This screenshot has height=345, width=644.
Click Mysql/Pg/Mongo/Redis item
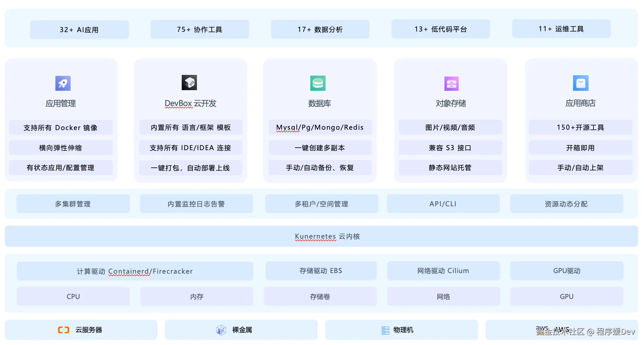click(x=320, y=127)
